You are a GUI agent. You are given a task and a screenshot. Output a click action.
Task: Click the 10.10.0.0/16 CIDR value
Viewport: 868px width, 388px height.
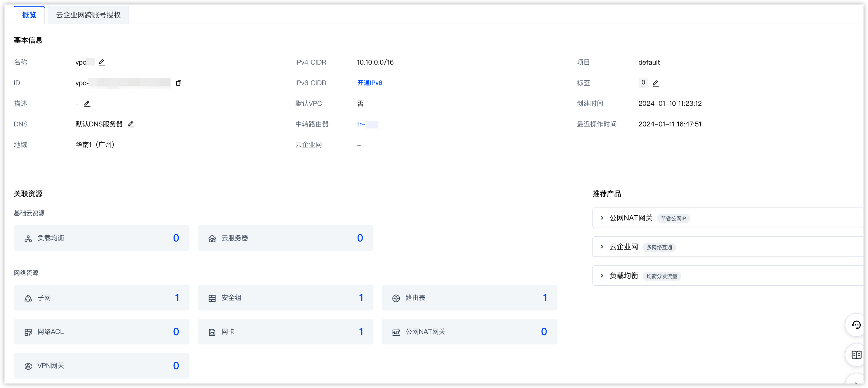coord(375,62)
